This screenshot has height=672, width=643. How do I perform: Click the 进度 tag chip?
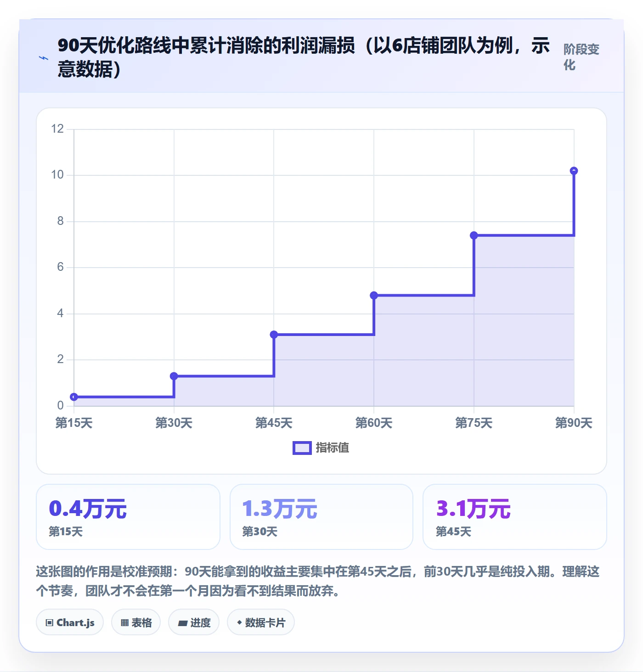194,622
